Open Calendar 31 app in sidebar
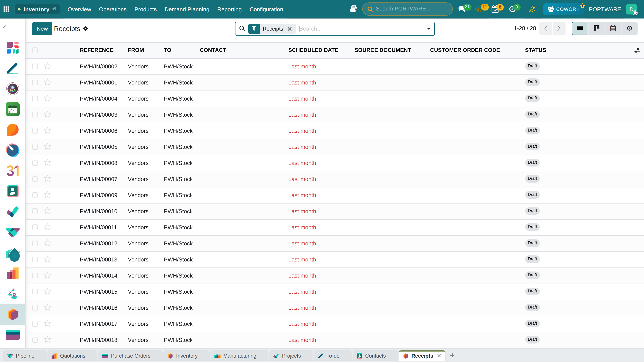Viewport: 644px width, 362px height. pyautogui.click(x=12, y=171)
